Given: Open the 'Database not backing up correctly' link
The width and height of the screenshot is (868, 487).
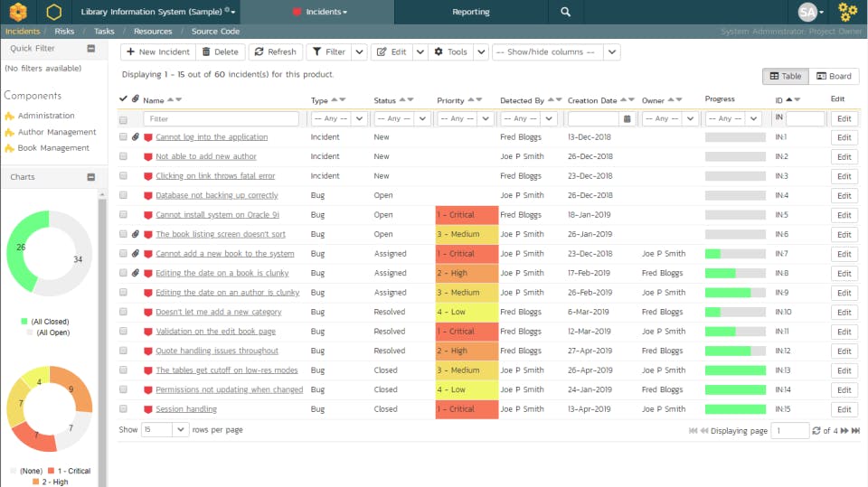Looking at the screenshot, I should [x=217, y=195].
